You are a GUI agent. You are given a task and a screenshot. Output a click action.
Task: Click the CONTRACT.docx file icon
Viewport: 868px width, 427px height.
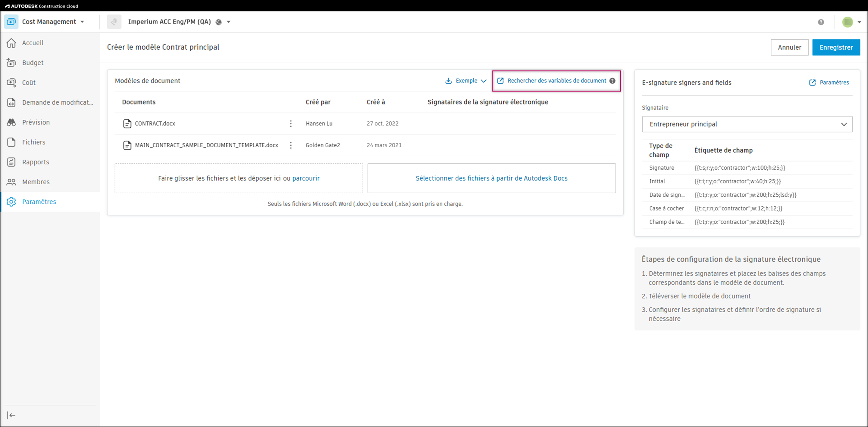[127, 123]
